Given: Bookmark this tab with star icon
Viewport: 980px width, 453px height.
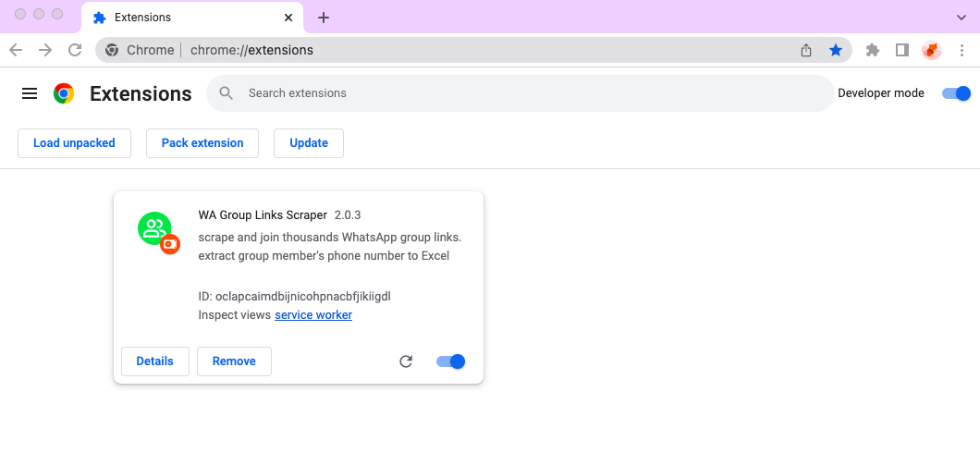Looking at the screenshot, I should [x=836, y=50].
